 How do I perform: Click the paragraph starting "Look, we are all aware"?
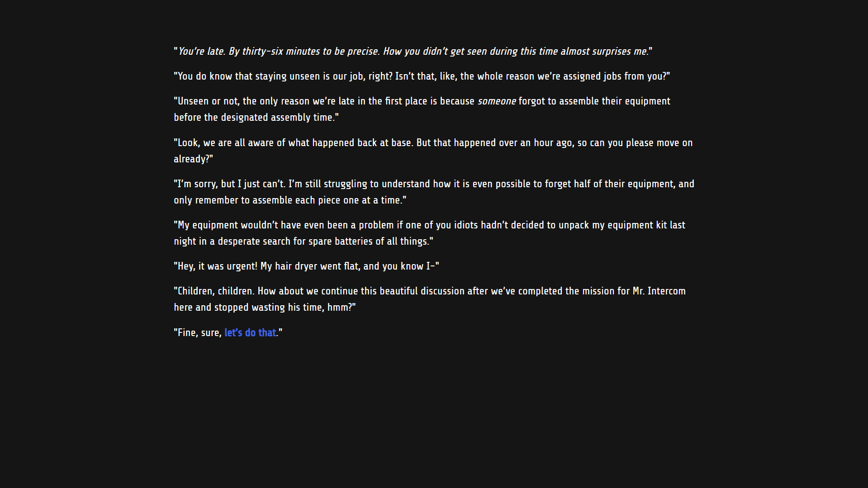pos(433,151)
